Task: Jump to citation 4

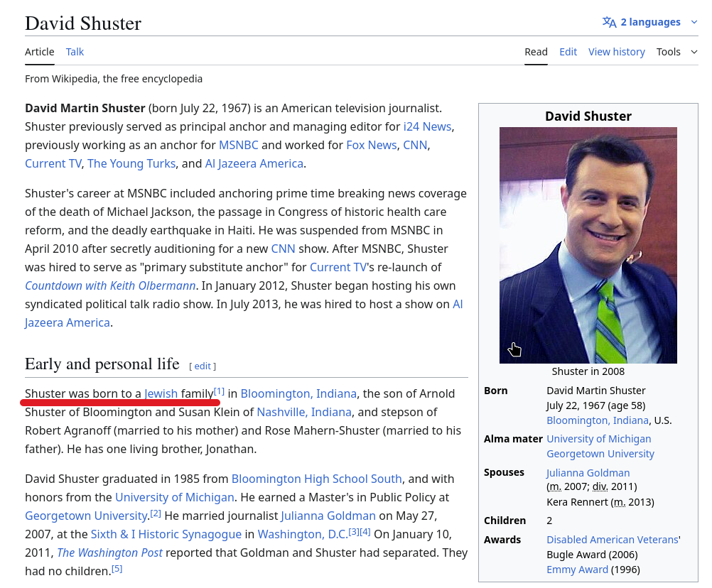Action: pyautogui.click(x=365, y=532)
